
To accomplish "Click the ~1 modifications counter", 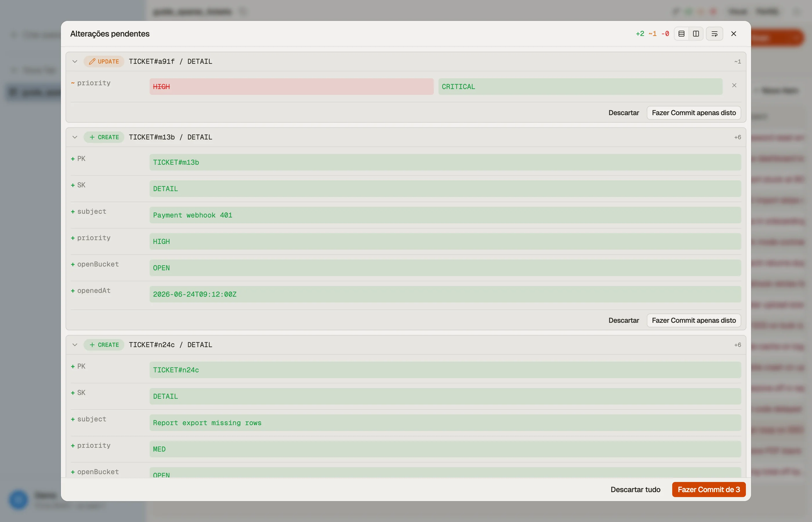I will pos(652,34).
